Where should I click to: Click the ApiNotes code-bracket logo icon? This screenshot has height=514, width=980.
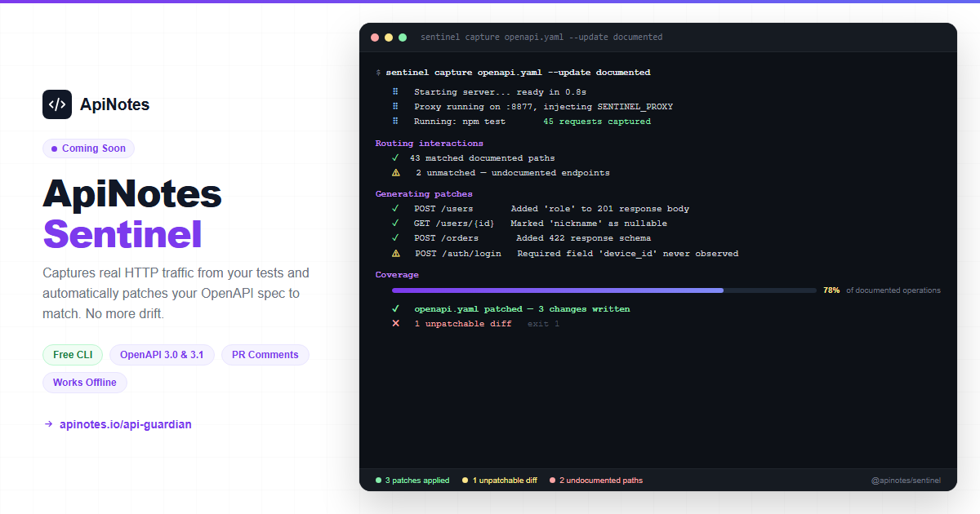pyautogui.click(x=57, y=104)
